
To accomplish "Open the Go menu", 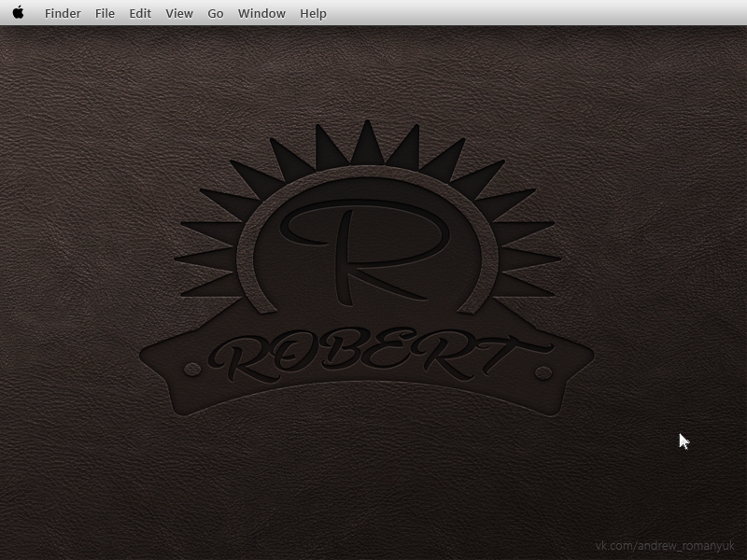I will tap(216, 13).
